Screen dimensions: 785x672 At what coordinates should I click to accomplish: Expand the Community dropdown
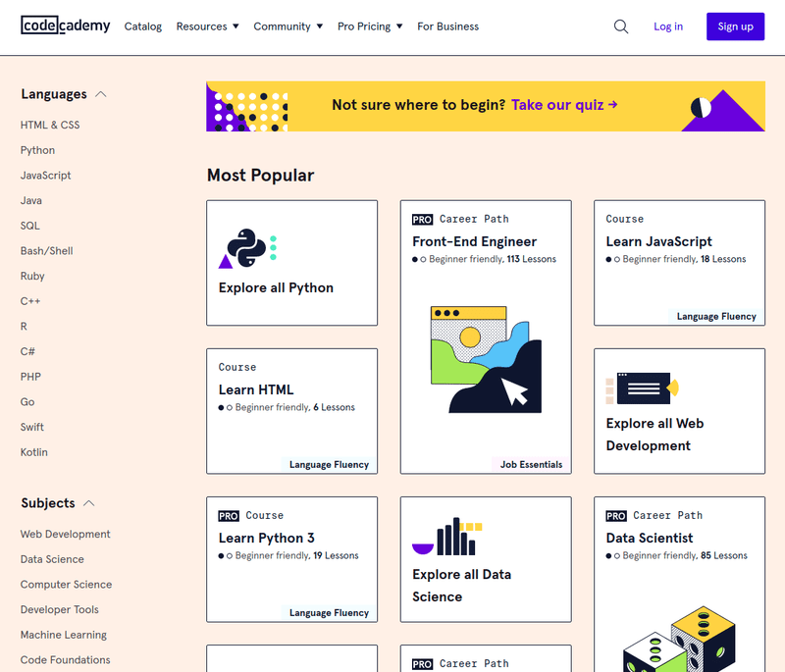pos(288,26)
